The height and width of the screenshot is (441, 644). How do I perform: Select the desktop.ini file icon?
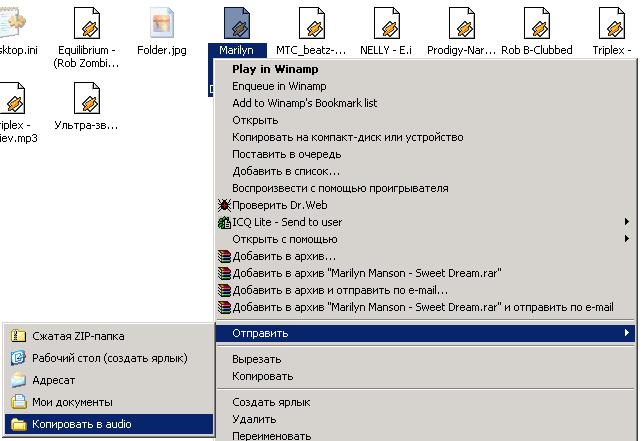12,23
